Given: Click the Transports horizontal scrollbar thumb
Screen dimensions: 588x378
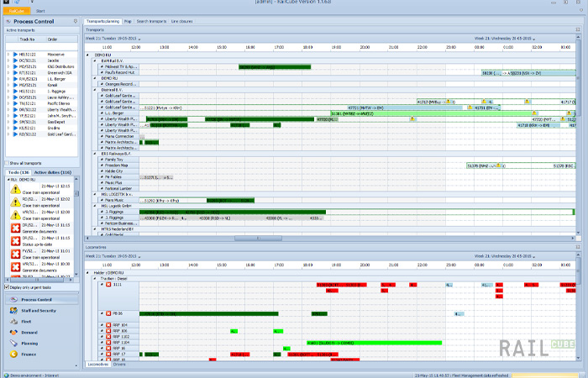Looking at the screenshot, I should (258, 238).
